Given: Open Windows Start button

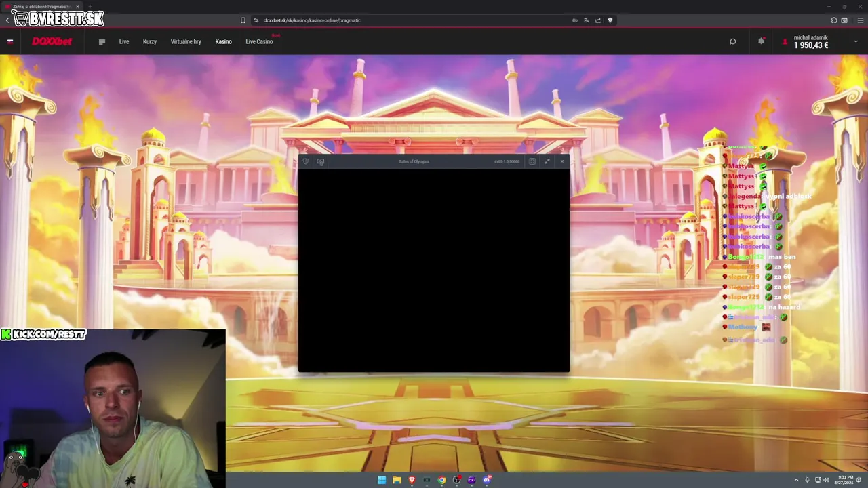Looking at the screenshot, I should (x=382, y=480).
